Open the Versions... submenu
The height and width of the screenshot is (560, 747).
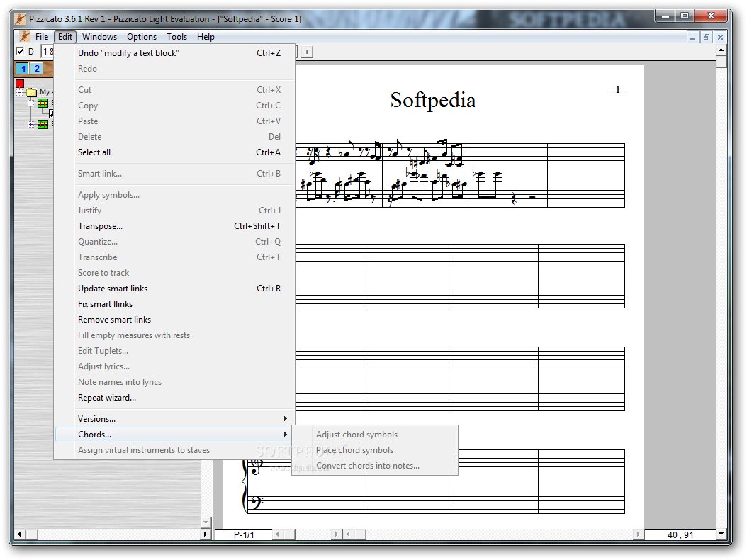tap(174, 419)
